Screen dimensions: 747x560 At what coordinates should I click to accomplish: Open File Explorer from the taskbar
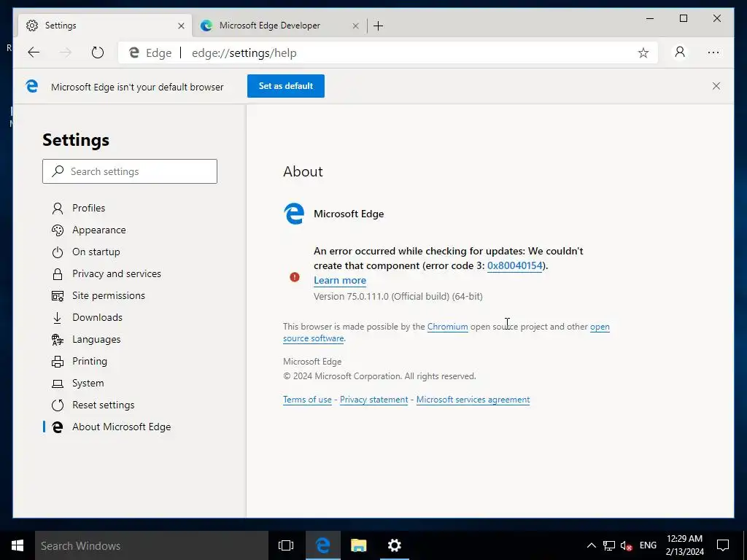coord(358,545)
